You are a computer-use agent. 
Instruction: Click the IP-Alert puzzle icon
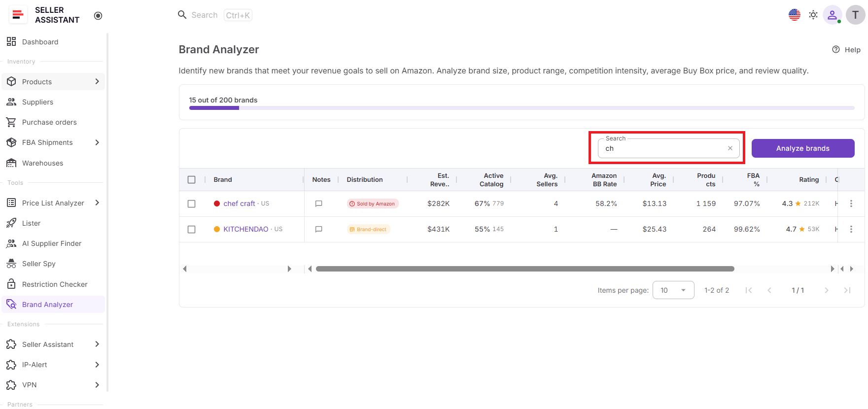tap(11, 365)
